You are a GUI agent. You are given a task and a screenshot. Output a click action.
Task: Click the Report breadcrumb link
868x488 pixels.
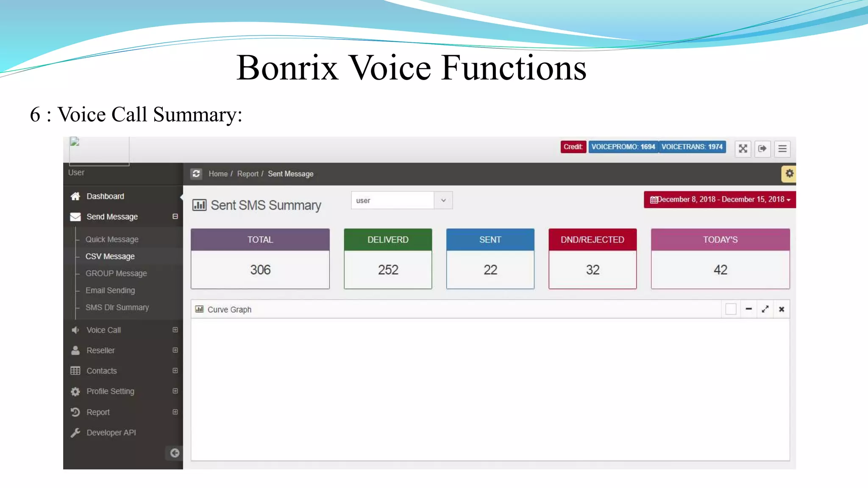248,174
